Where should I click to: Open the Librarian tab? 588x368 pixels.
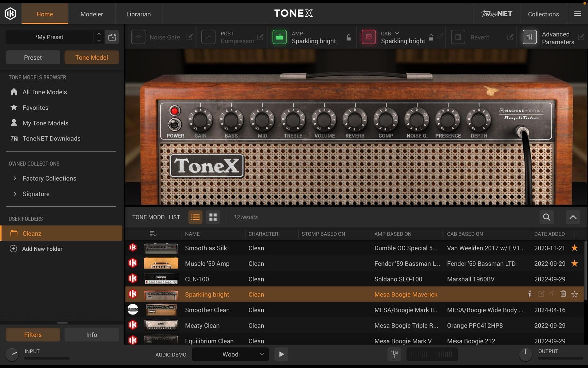[x=138, y=14]
